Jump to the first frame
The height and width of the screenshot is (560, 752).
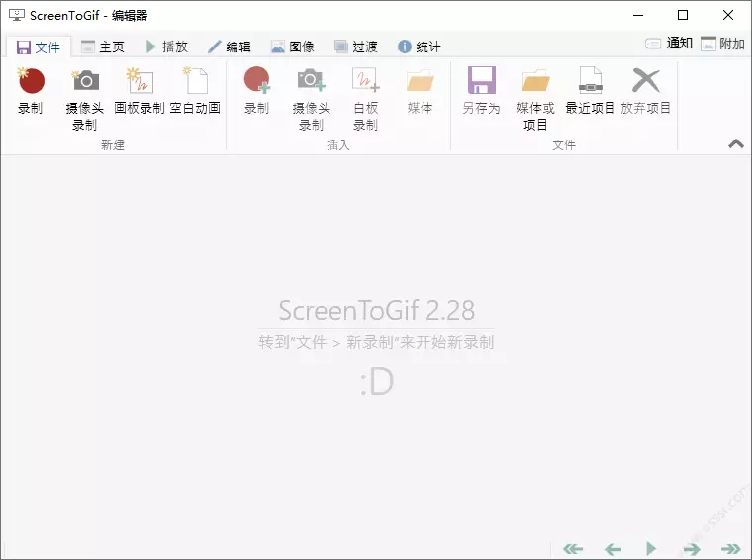click(x=573, y=548)
